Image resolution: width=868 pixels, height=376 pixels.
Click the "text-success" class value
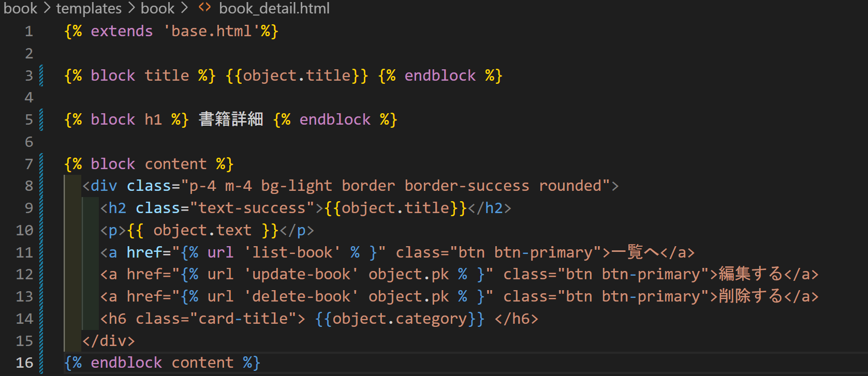[252, 208]
